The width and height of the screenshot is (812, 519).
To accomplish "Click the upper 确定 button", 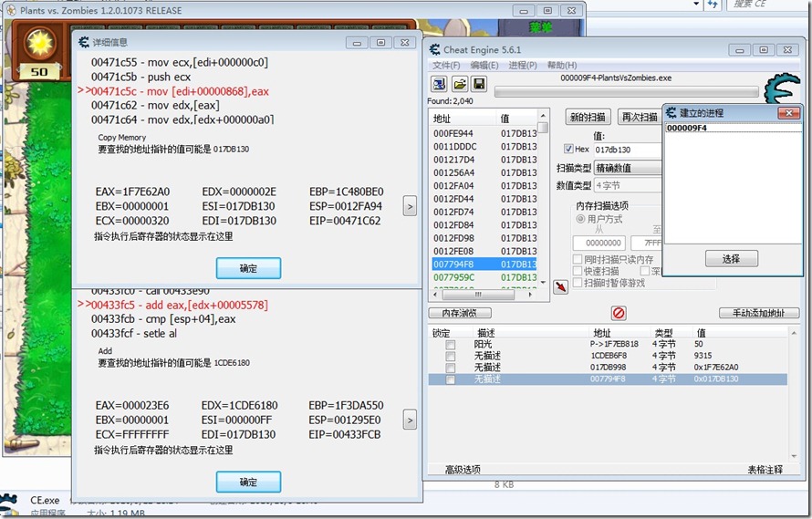I will point(248,268).
